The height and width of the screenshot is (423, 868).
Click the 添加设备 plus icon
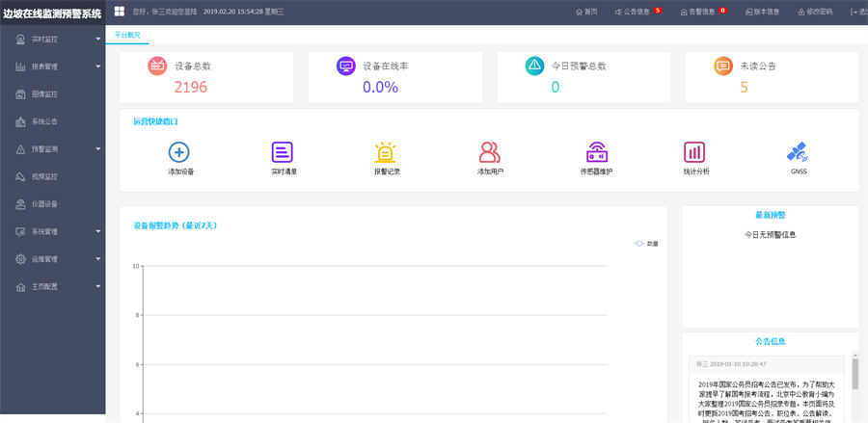179,152
